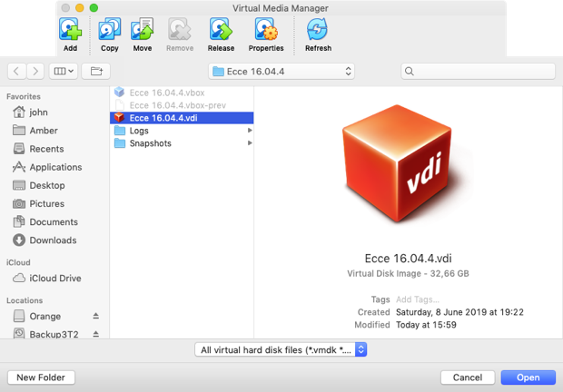Open Pictures in sidebar
The image size is (563, 392).
[x=38, y=203]
